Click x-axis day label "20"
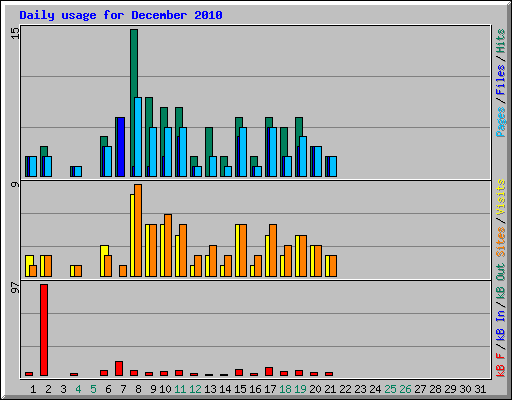 (x=315, y=389)
